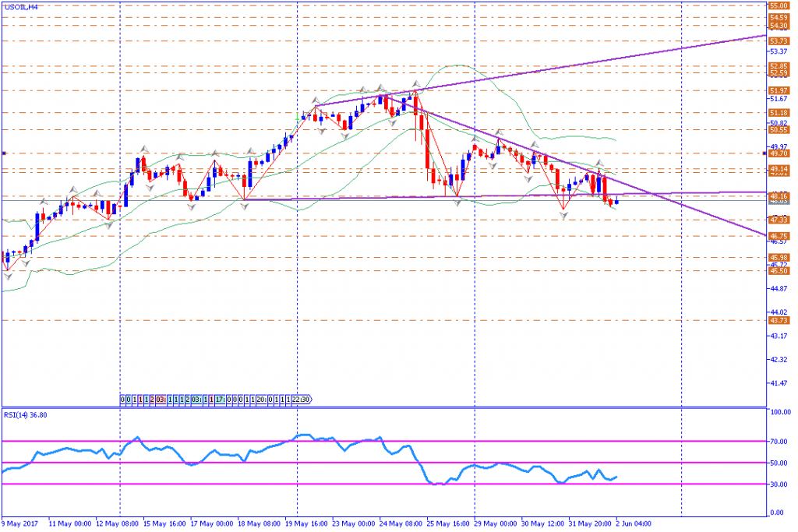
Task: Select the 43.73 orange price level label
Action: 779,320
